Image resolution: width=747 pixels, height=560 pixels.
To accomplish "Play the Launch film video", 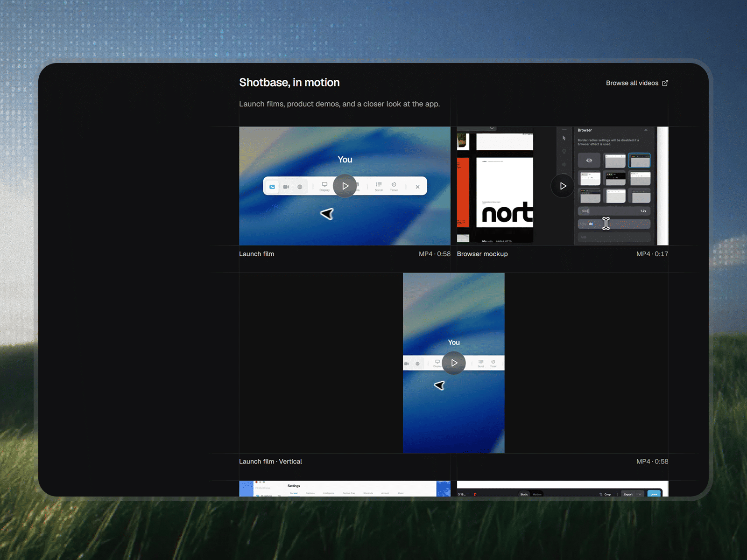I will (x=345, y=186).
